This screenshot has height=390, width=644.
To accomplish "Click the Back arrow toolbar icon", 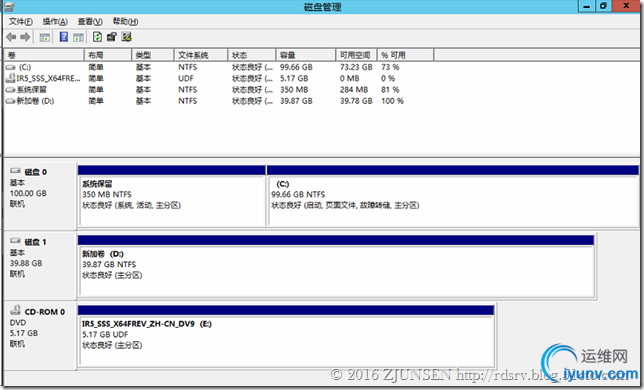I will click(11, 37).
